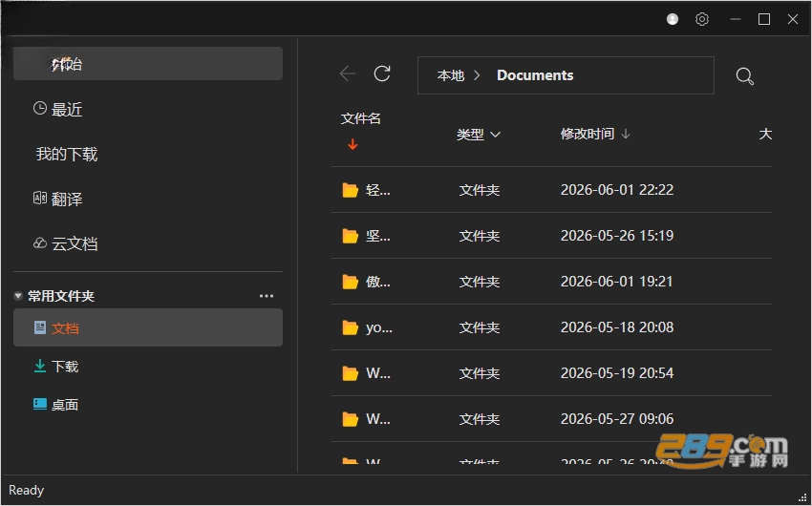
Task: Click the user account avatar icon
Action: [x=673, y=19]
